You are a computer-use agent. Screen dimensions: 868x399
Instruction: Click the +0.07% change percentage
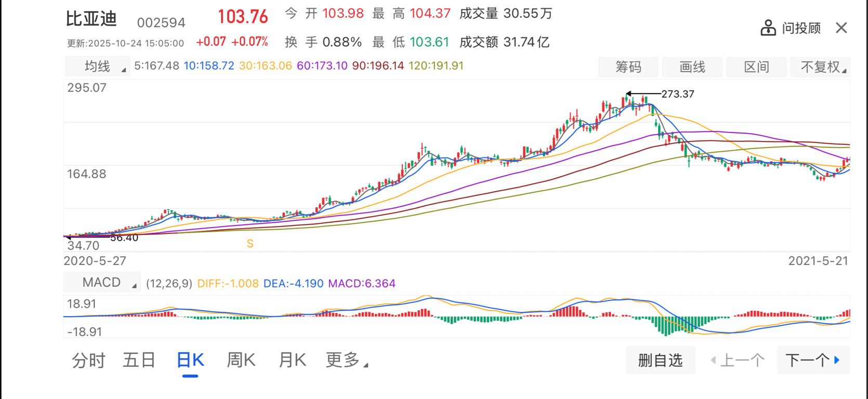point(249,42)
